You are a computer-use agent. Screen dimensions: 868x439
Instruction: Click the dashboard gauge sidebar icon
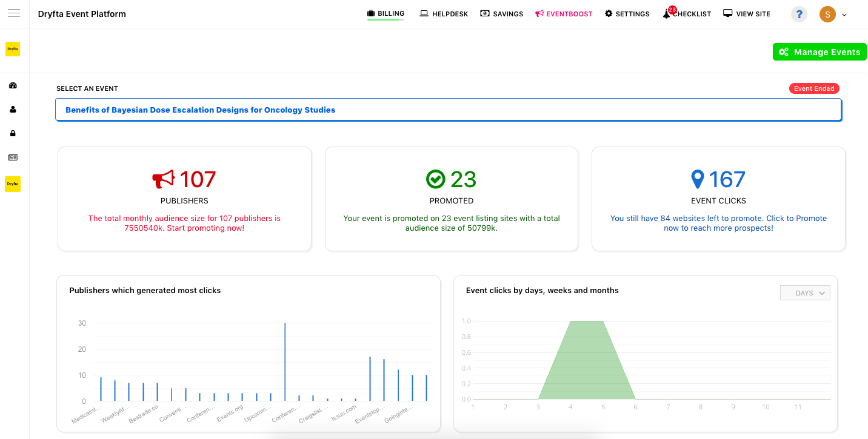click(x=13, y=86)
